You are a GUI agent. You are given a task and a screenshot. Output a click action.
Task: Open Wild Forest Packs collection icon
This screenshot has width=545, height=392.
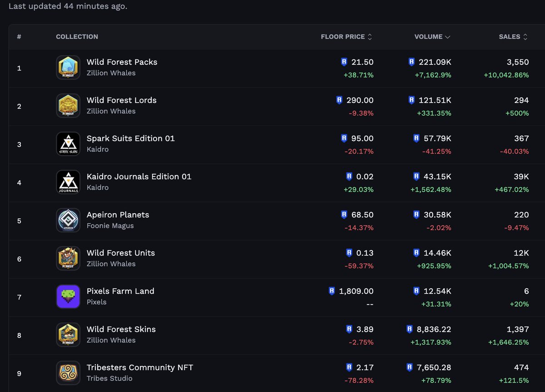(68, 68)
